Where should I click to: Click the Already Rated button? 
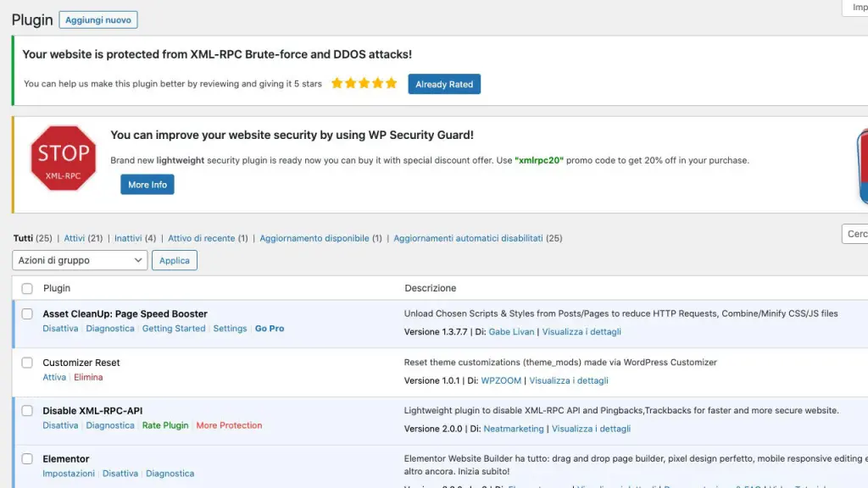pos(444,84)
